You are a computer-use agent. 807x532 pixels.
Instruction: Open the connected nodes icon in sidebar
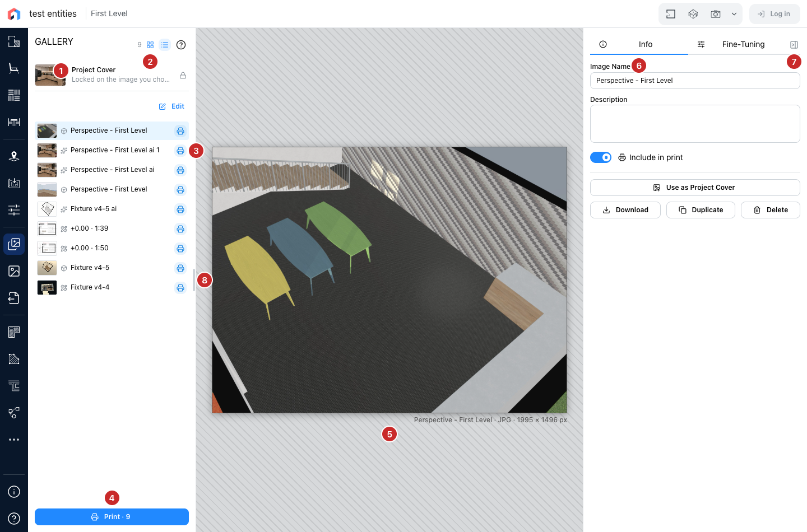pyautogui.click(x=14, y=413)
